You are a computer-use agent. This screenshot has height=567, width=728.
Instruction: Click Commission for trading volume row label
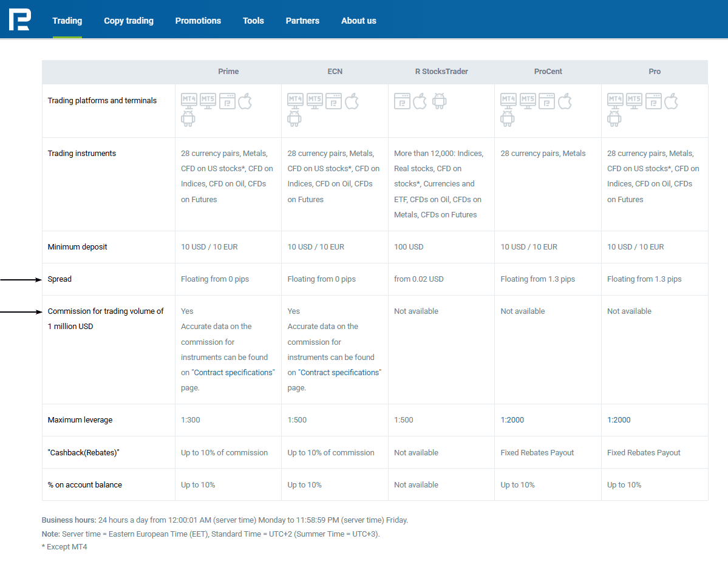[106, 319]
